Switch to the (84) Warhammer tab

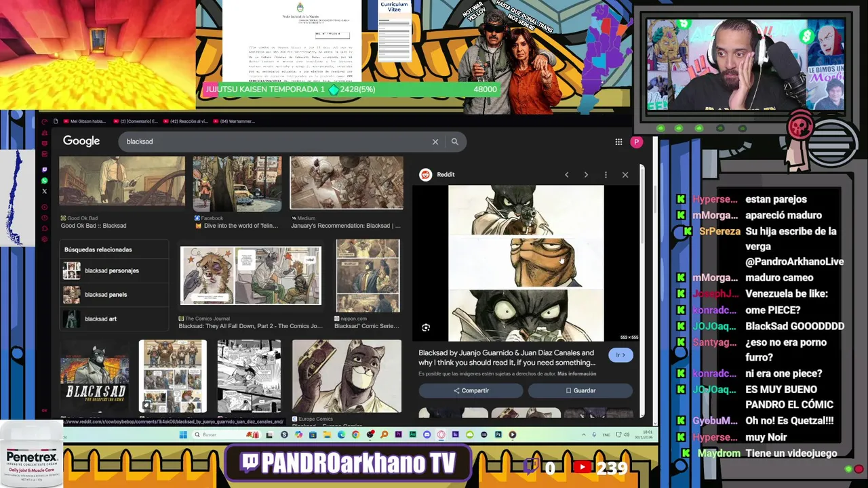pos(233,121)
